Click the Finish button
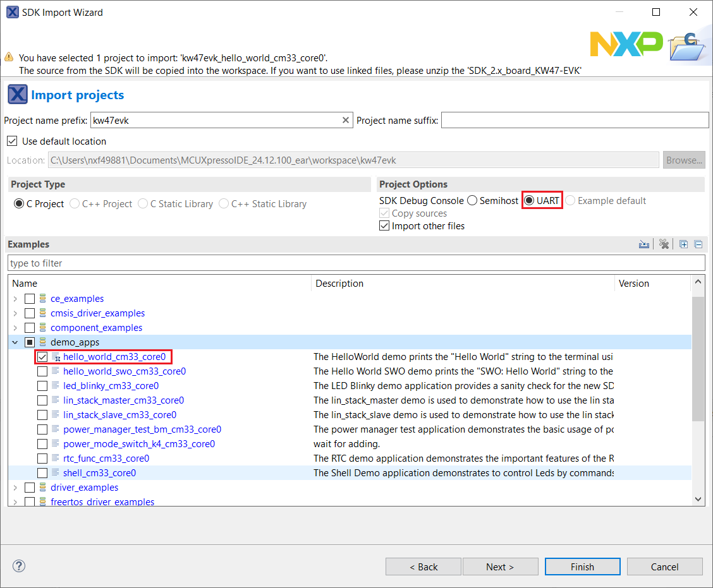713x588 pixels. (x=582, y=567)
